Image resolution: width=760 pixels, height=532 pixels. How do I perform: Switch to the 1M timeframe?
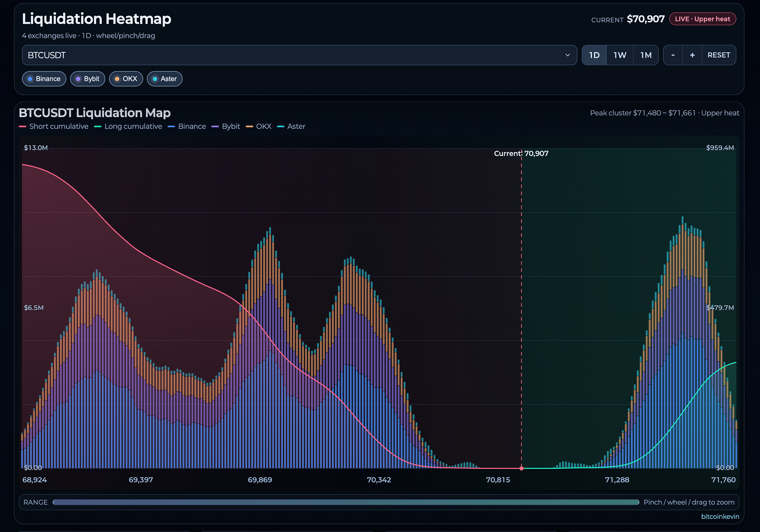[x=646, y=55]
